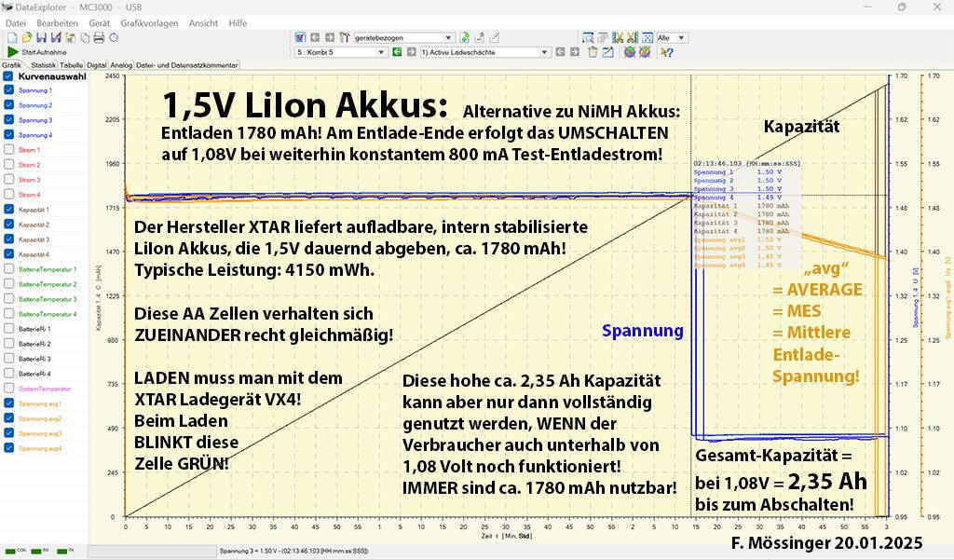Click the save disk icon

(42, 38)
